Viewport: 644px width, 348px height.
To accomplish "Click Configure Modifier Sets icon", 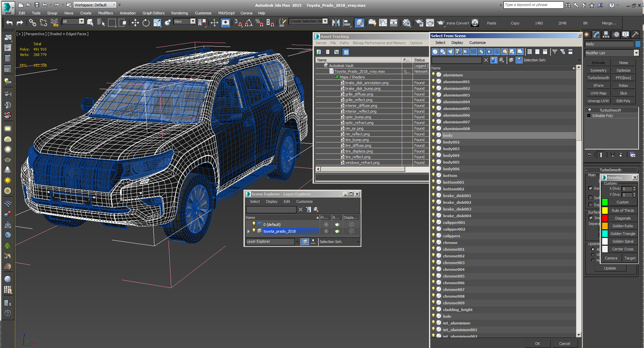I will tap(633, 154).
